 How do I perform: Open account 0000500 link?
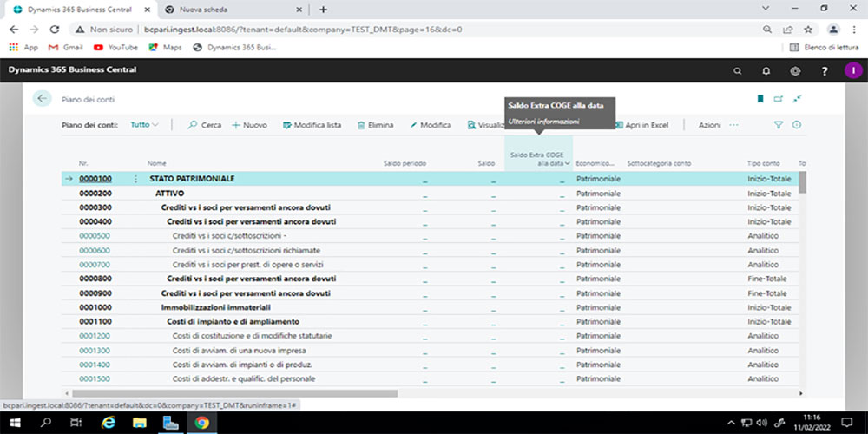pos(95,236)
